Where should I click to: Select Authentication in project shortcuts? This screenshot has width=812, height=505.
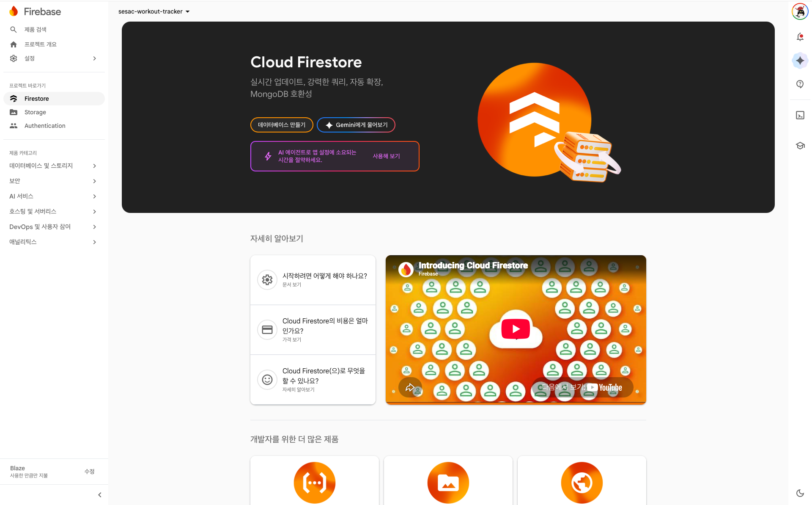click(x=54, y=126)
